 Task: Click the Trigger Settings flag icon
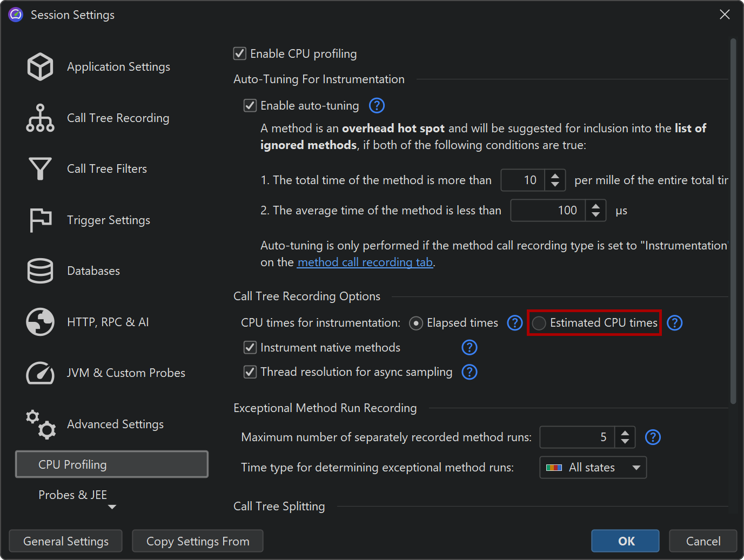click(x=41, y=220)
